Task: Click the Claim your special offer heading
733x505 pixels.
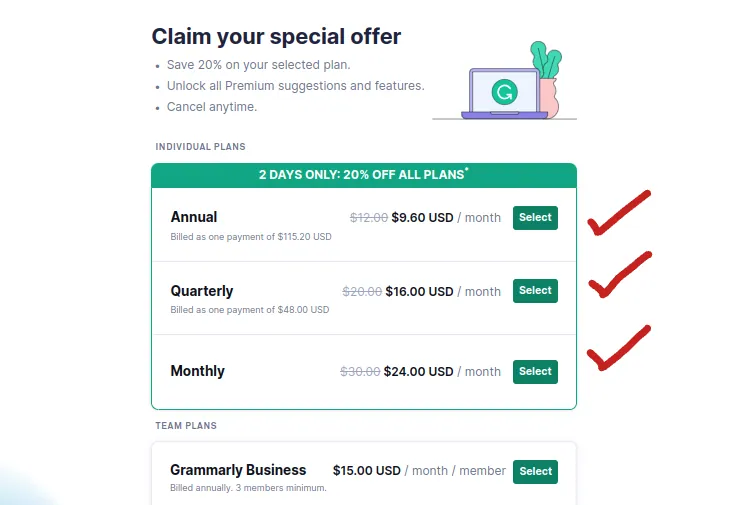Action: [276, 36]
